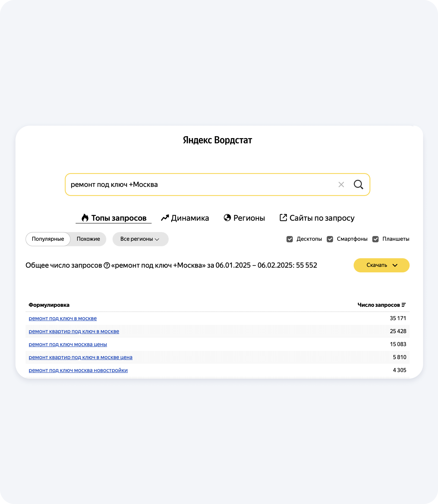Disable the Планшеты checkbox
Screen dimensions: 438x504
tap(375, 239)
